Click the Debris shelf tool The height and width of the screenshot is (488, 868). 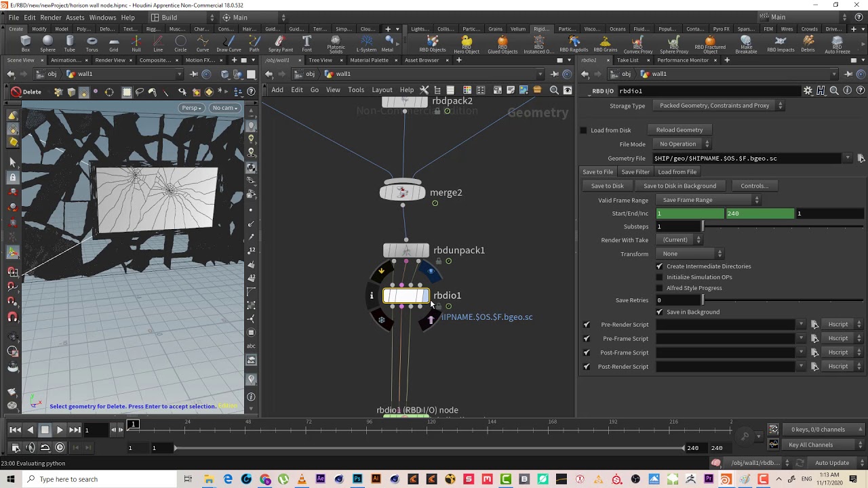[808, 44]
